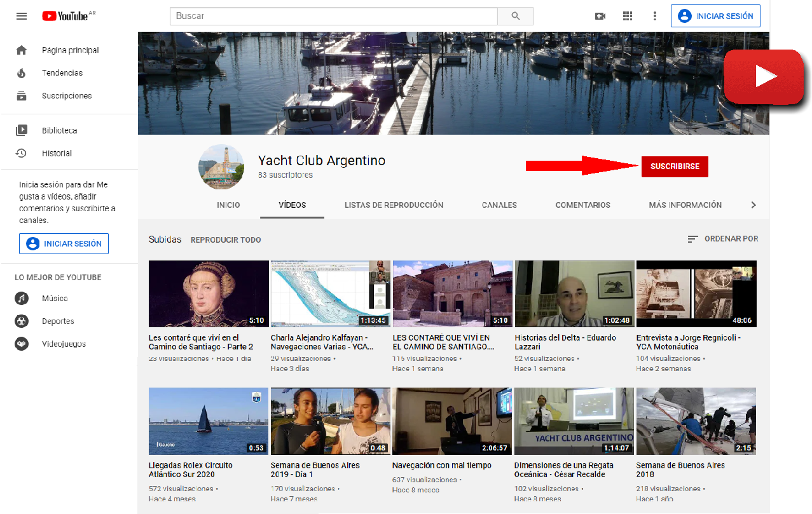Viewport: 812px width, 514px height.
Task: Click the Yacht Club Argentino channel avatar
Action: click(221, 166)
